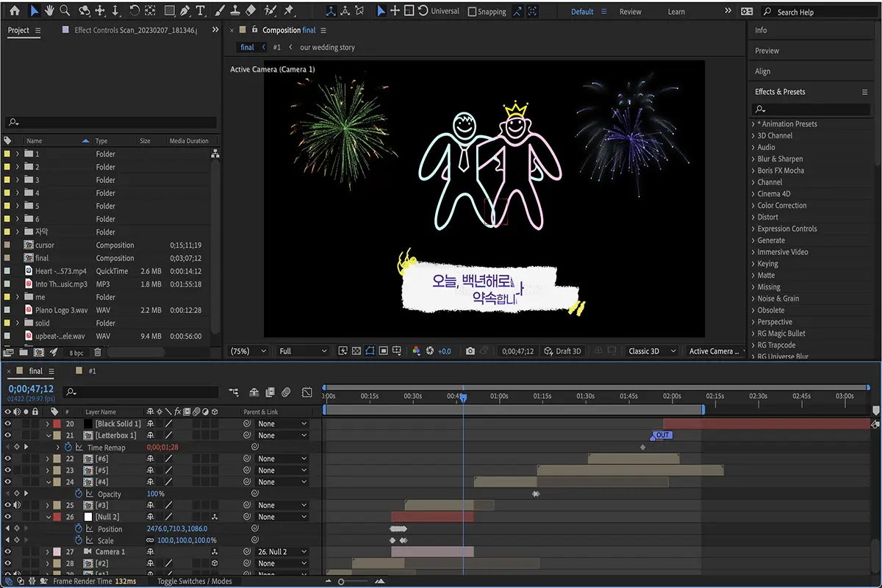The image size is (882, 588).
Task: Switch to the Review workspace
Action: click(x=630, y=12)
